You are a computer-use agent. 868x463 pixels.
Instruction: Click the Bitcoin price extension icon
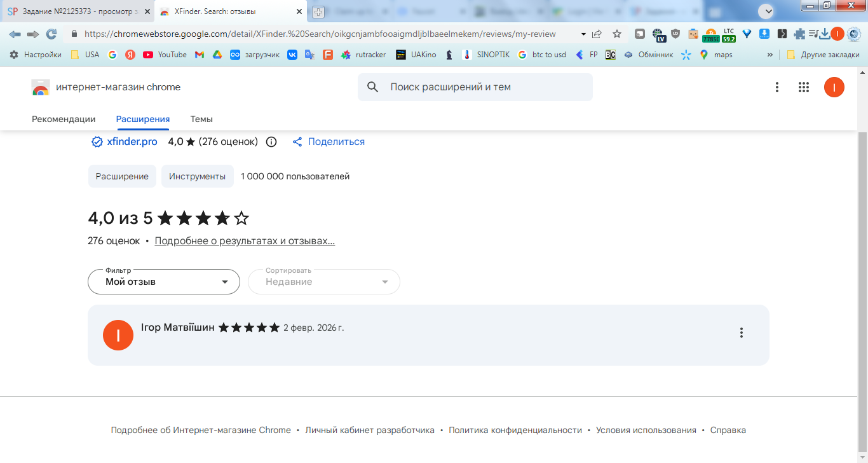710,35
